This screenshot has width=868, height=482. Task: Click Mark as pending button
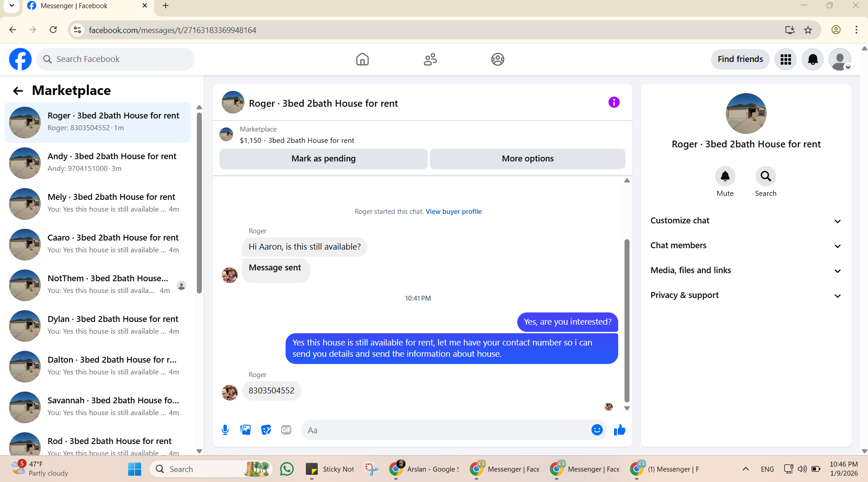click(x=324, y=159)
